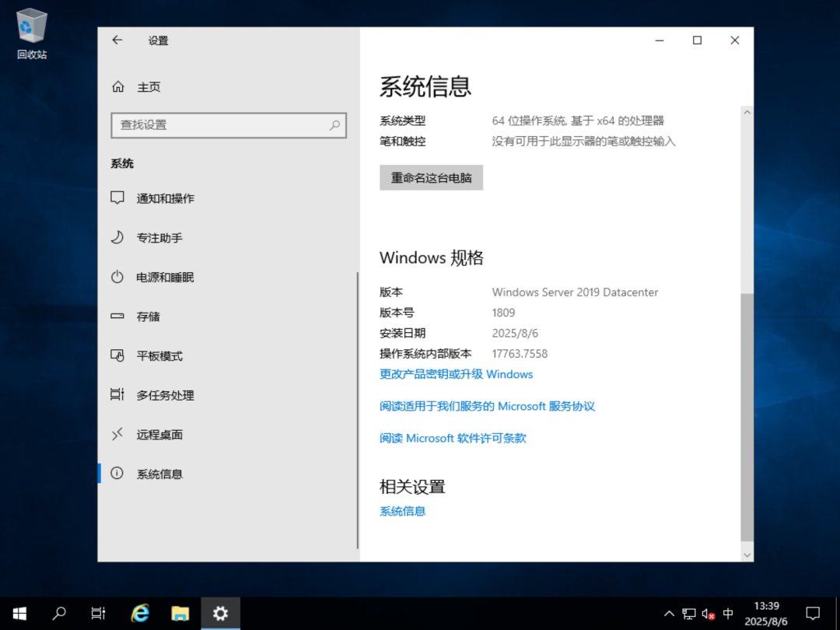Click the 查找设置 search box
Image resolution: width=840 pixels, height=630 pixels.
click(x=229, y=125)
